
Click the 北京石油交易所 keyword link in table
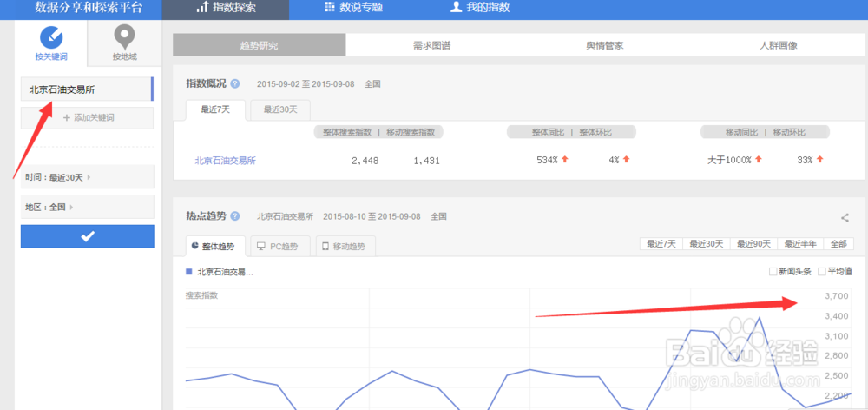(x=226, y=161)
